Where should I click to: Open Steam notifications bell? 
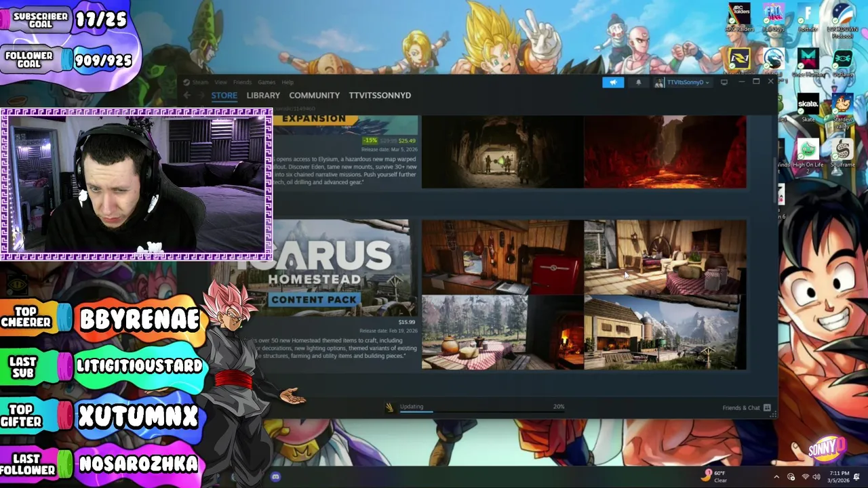point(638,82)
